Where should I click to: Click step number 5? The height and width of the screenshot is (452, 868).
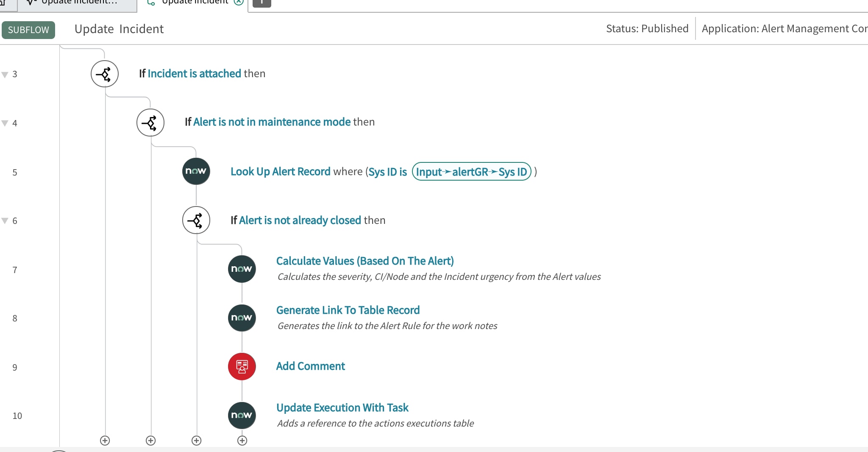[15, 173]
